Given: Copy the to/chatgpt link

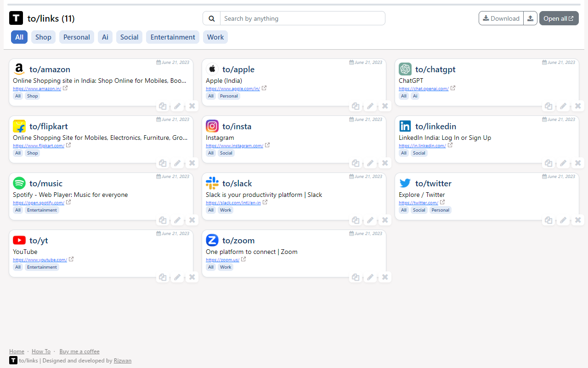Looking at the screenshot, I should (x=548, y=106).
